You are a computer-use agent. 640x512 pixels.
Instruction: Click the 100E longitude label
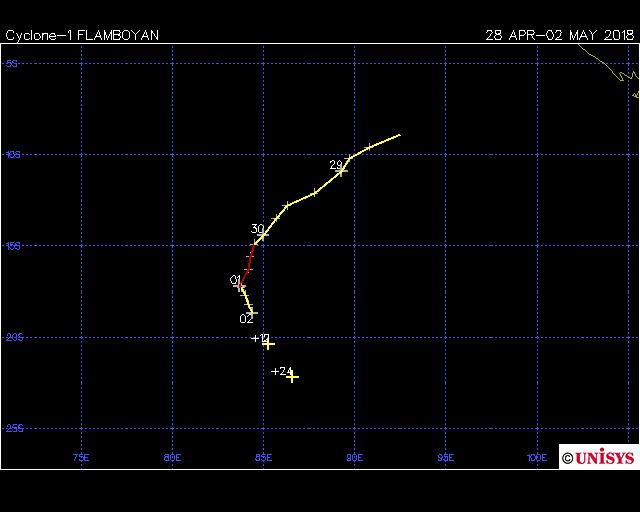(537, 458)
